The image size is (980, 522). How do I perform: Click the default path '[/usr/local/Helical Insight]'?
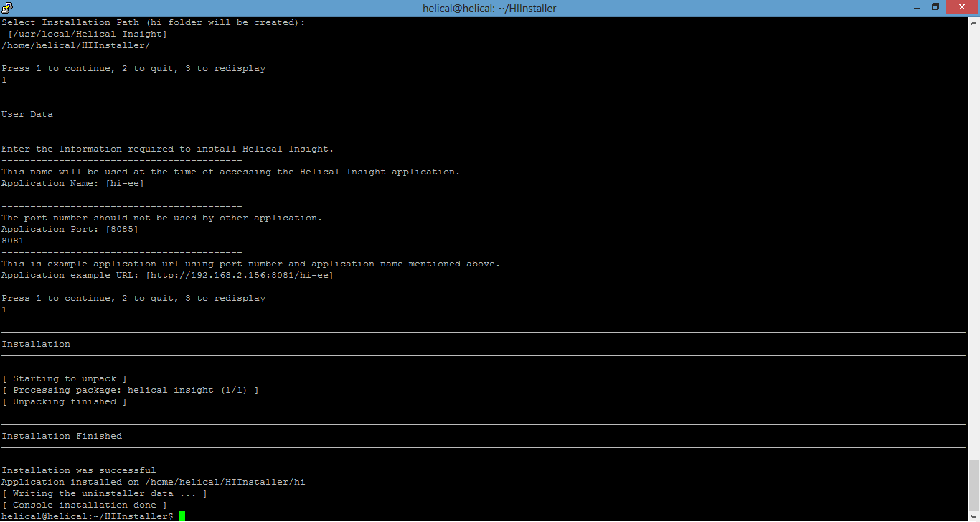[x=88, y=34]
